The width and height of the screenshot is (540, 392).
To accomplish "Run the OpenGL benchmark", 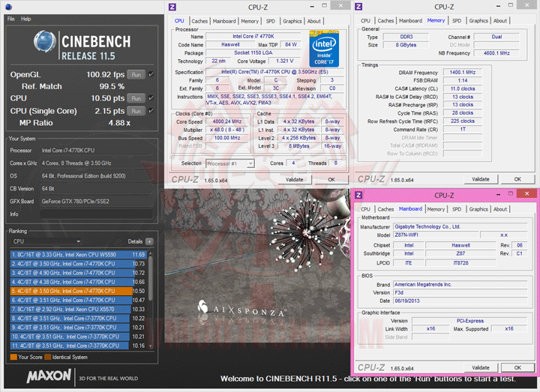I will [136, 74].
